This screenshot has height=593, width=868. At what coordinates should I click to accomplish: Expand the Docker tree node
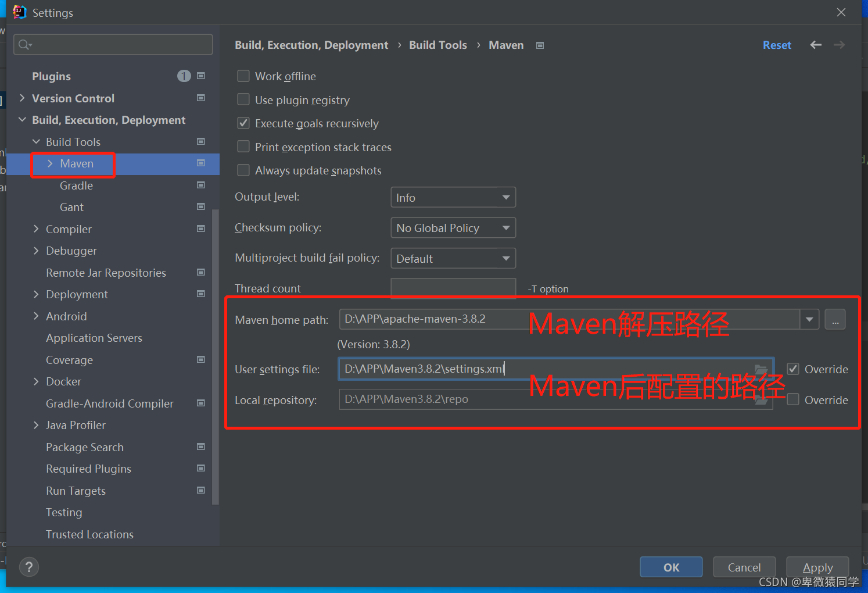point(36,381)
